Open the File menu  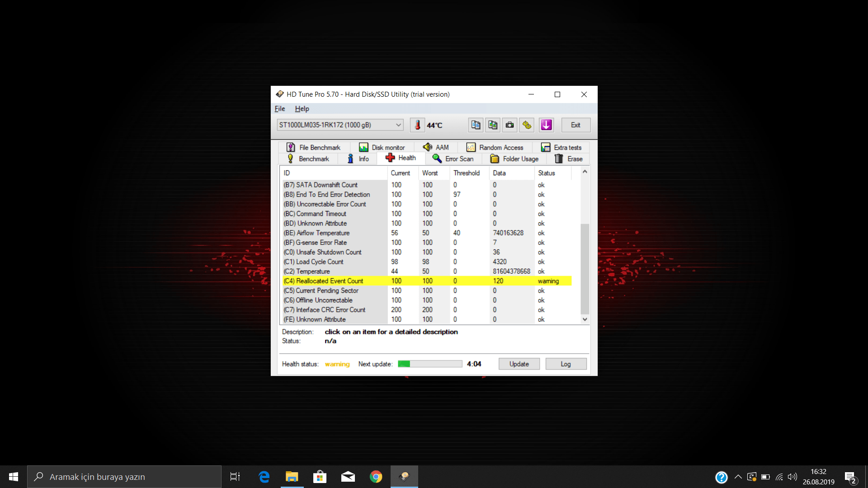[x=279, y=108]
